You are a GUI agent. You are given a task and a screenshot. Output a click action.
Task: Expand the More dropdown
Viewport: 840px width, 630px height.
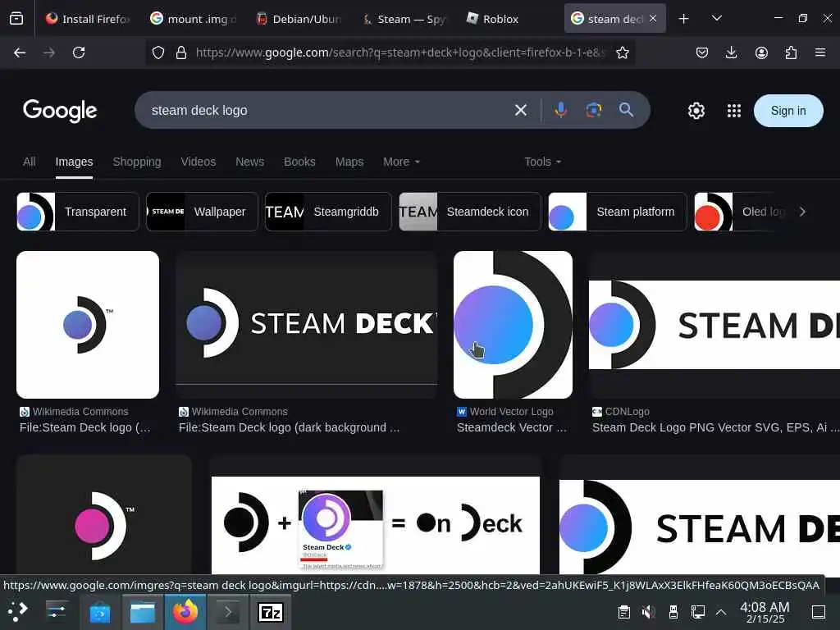pos(401,162)
